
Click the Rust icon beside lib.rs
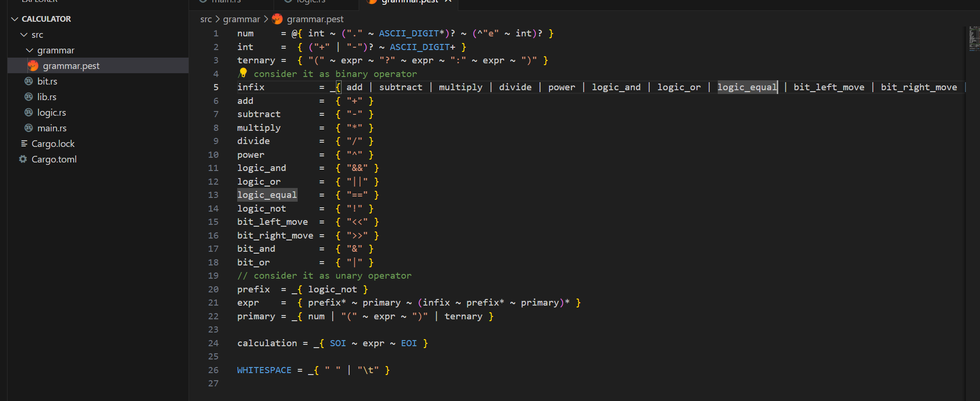[29, 97]
